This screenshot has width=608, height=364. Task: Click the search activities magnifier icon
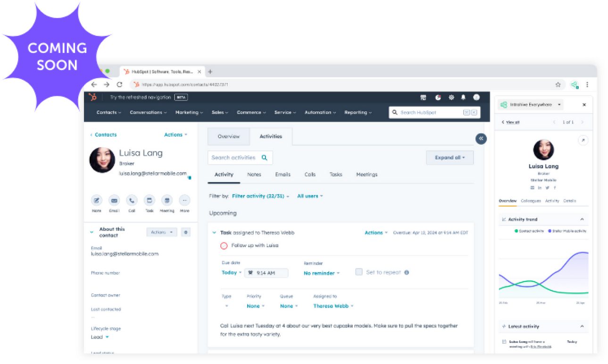coord(265,158)
